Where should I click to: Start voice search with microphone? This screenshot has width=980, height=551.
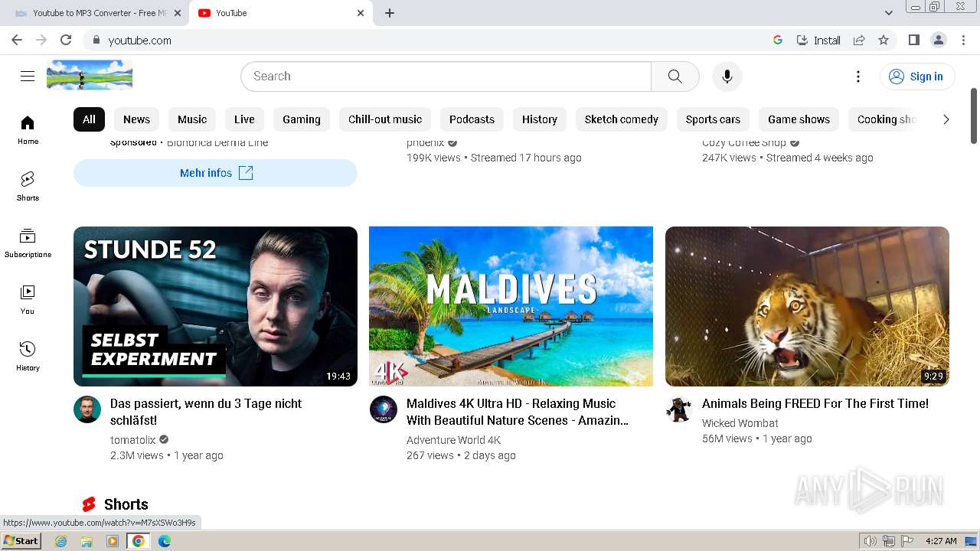[727, 76]
